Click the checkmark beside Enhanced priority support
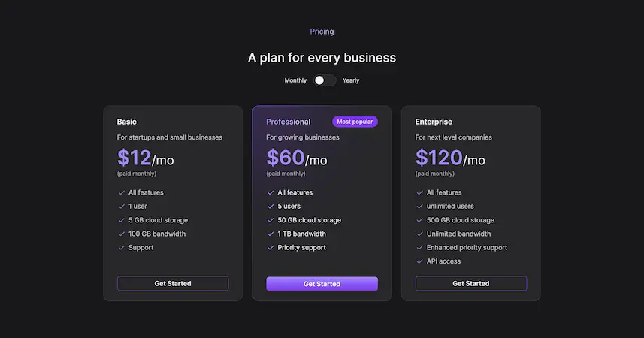The image size is (644, 338). point(420,248)
